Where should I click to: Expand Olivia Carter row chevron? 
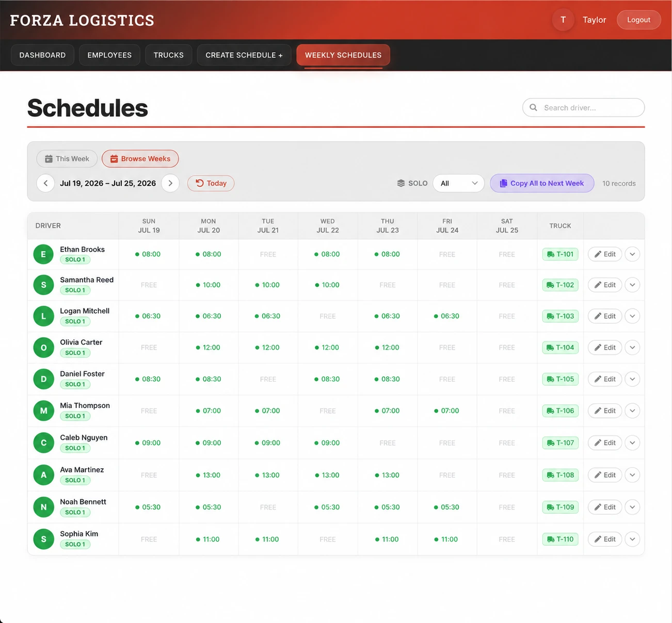[632, 348]
